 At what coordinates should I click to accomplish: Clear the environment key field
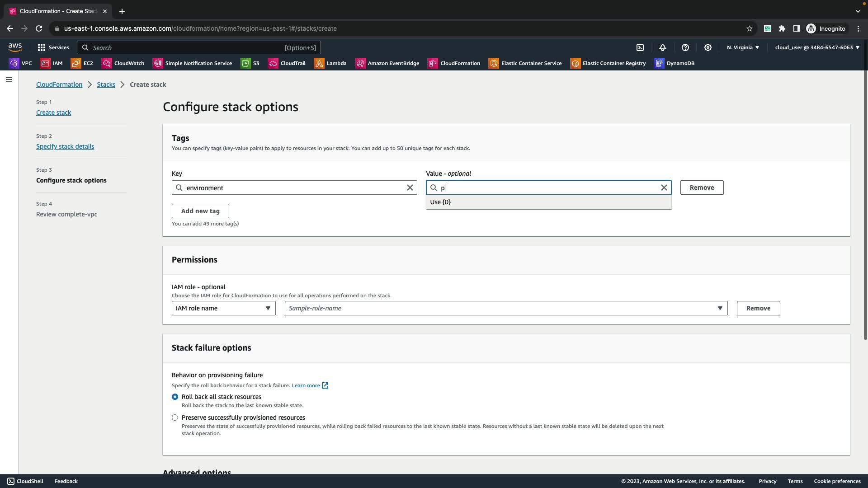410,188
